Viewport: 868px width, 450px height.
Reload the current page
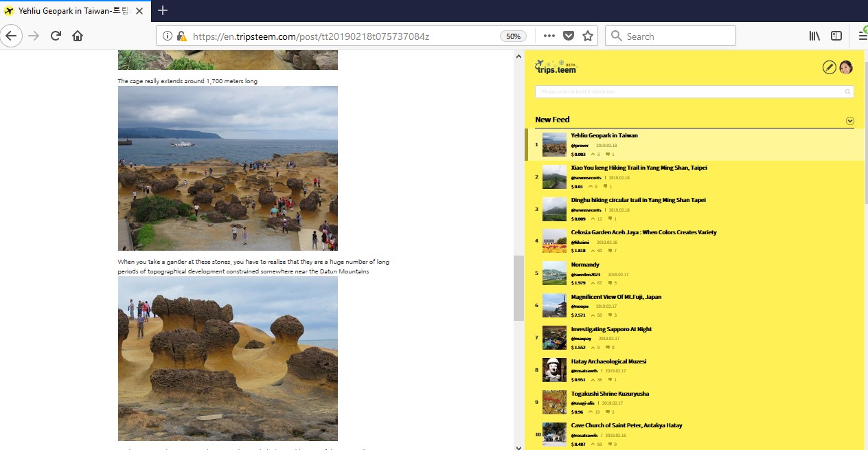tap(56, 36)
